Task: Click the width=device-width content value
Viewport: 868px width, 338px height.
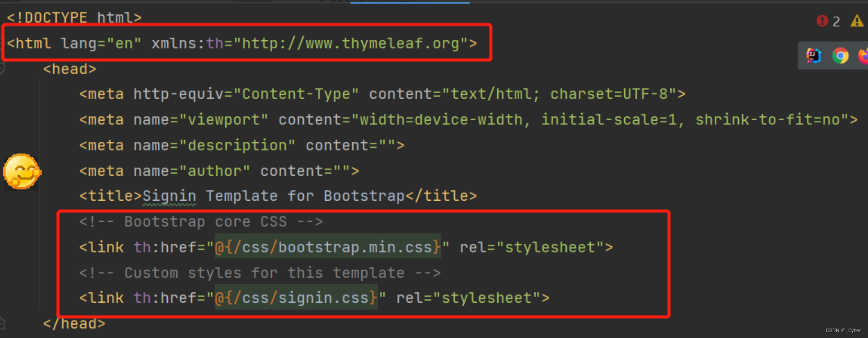Action: pos(600,119)
